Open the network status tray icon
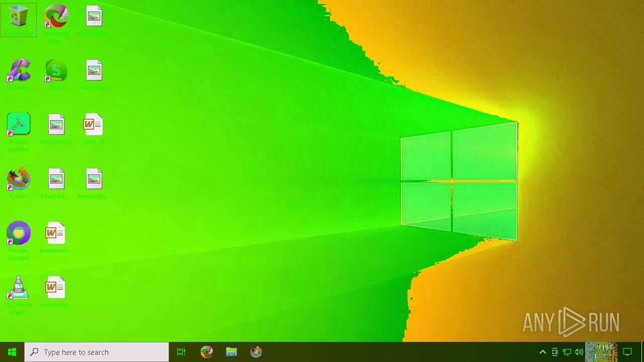 click(567, 352)
